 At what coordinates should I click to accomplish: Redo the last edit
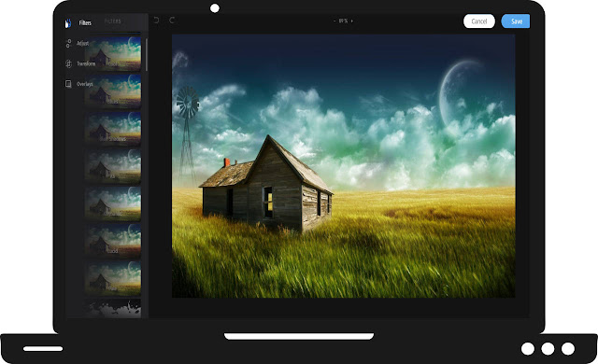[172, 21]
